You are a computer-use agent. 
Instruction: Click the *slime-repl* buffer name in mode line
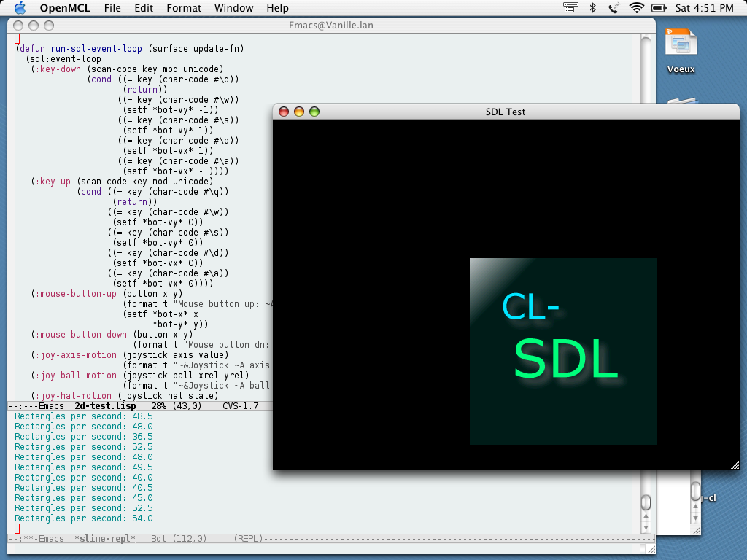[105, 539]
